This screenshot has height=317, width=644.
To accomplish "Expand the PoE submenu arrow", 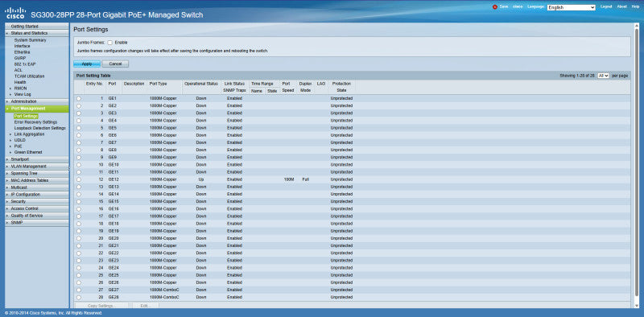I will coord(10,146).
